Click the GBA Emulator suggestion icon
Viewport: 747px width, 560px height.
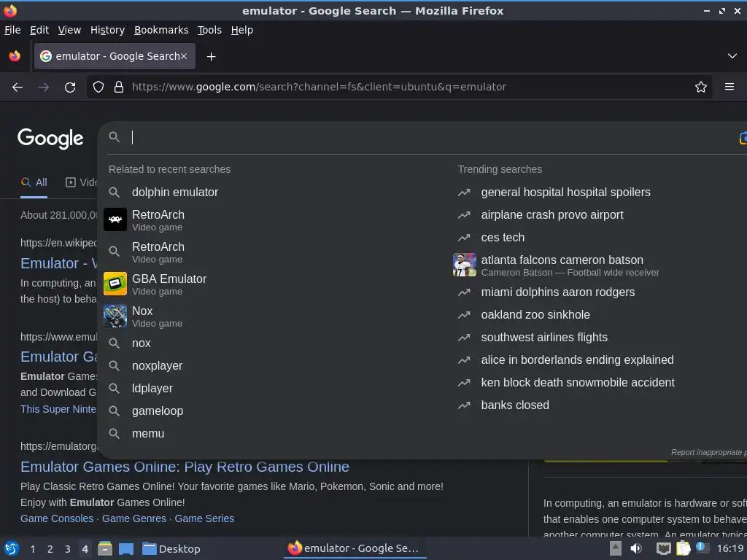coord(115,284)
